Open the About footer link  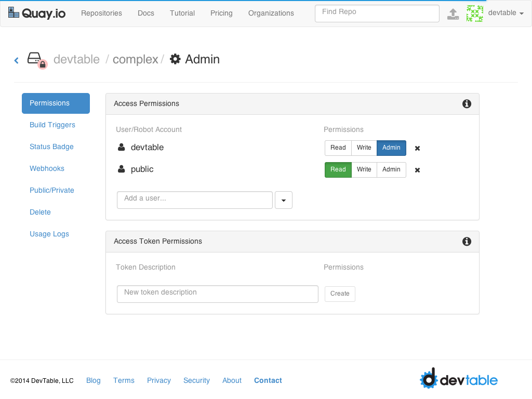pyautogui.click(x=232, y=380)
